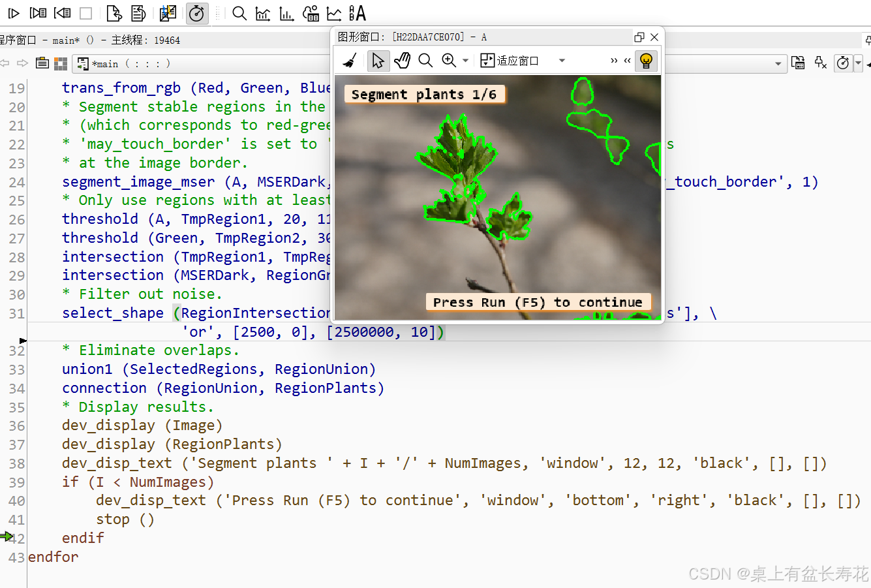Click the document-with-return-arrow reset icon
Screen dimensions: 871x588
click(x=114, y=13)
